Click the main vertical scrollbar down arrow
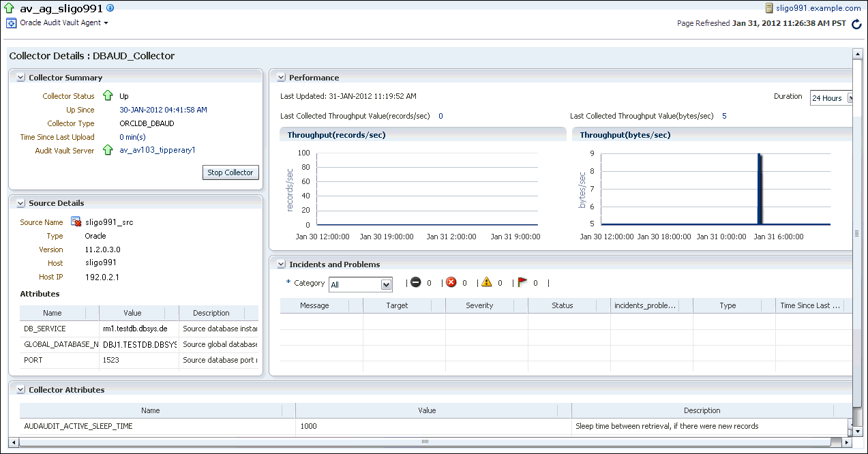The width and height of the screenshot is (868, 454). (857, 431)
